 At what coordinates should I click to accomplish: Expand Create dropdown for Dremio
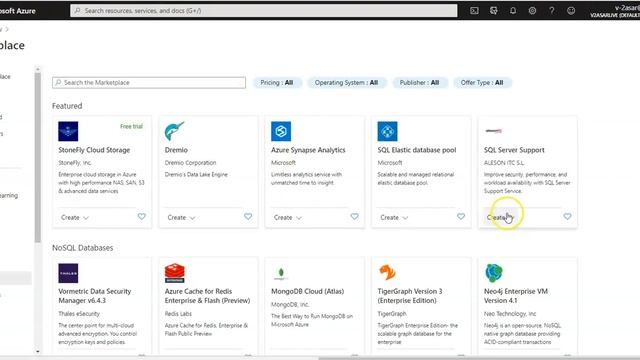[181, 218]
